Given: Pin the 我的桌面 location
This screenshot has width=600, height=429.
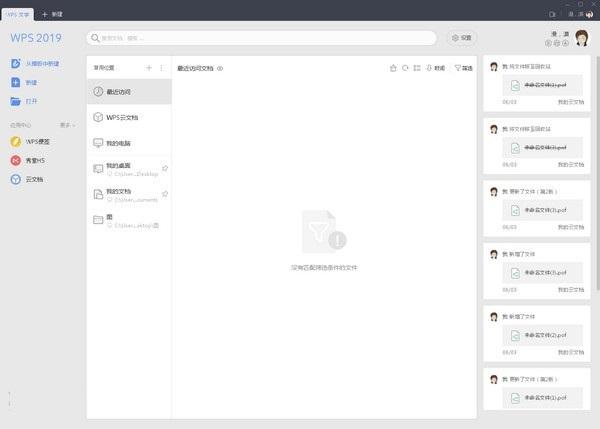Looking at the screenshot, I should coord(165,168).
